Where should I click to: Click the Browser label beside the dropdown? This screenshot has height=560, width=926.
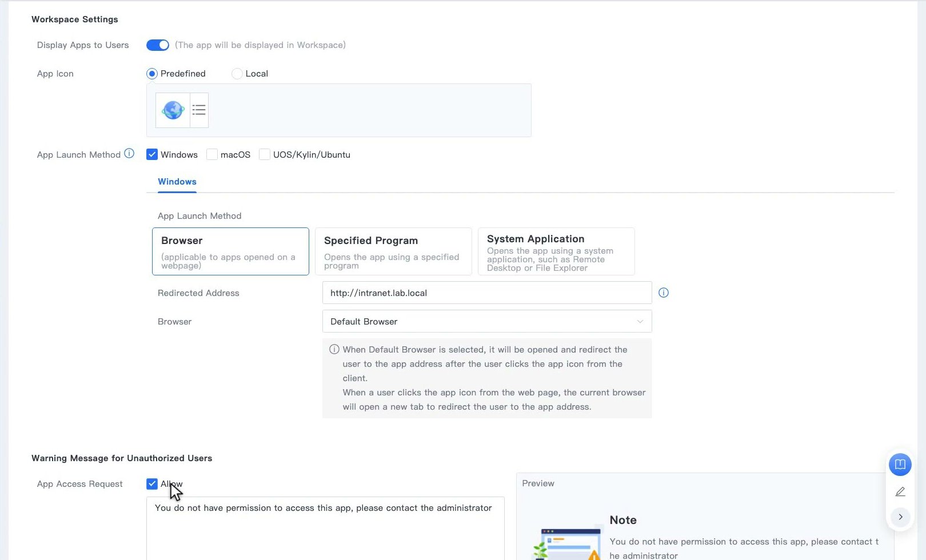pyautogui.click(x=174, y=322)
